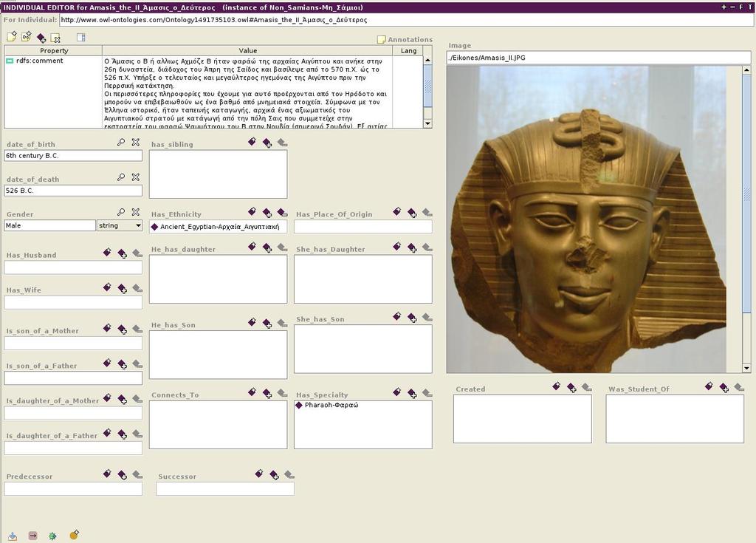
Task: Click the green bug icon at bottom
Action: click(53, 536)
